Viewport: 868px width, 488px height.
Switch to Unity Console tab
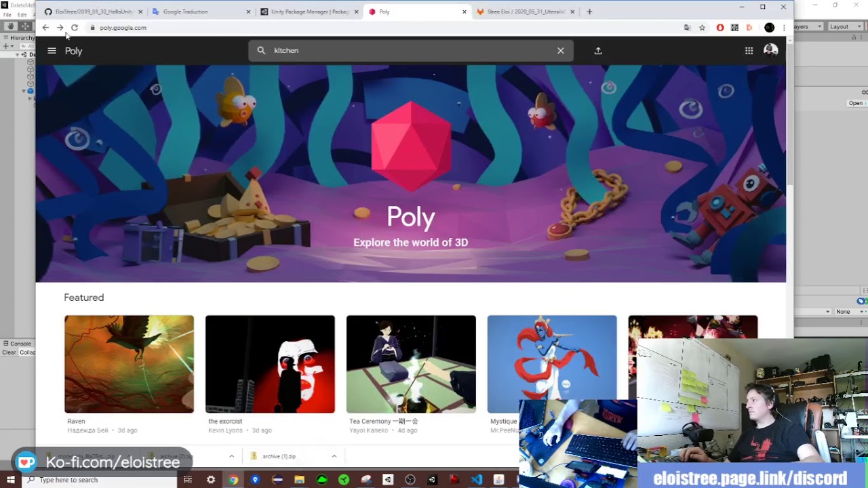[x=18, y=344]
